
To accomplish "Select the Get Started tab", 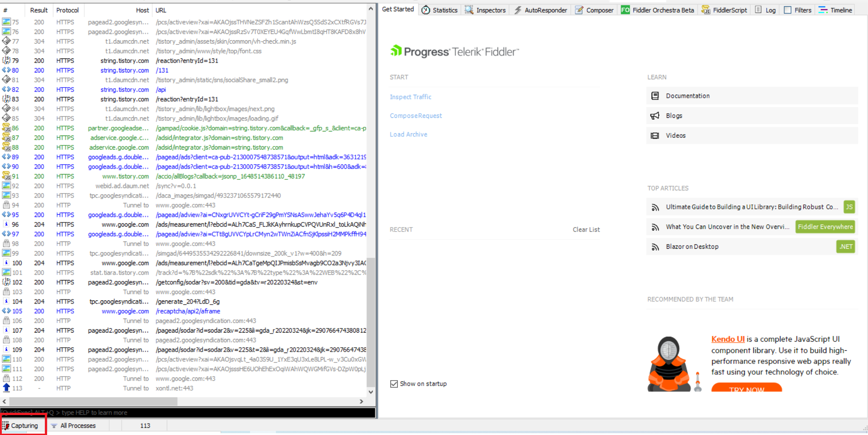I will [398, 9].
